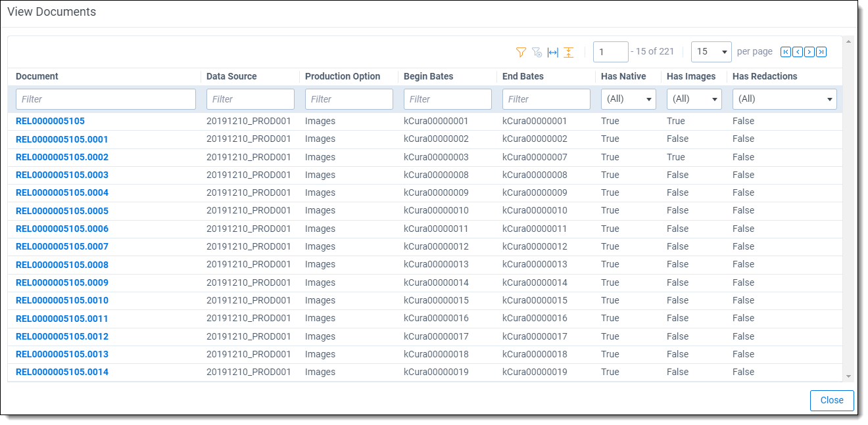Click the clear all filters icon
This screenshot has width=868, height=425.
537,52
